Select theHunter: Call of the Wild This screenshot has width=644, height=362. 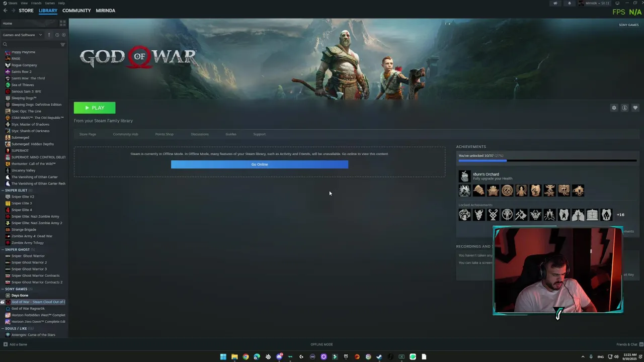34,163
